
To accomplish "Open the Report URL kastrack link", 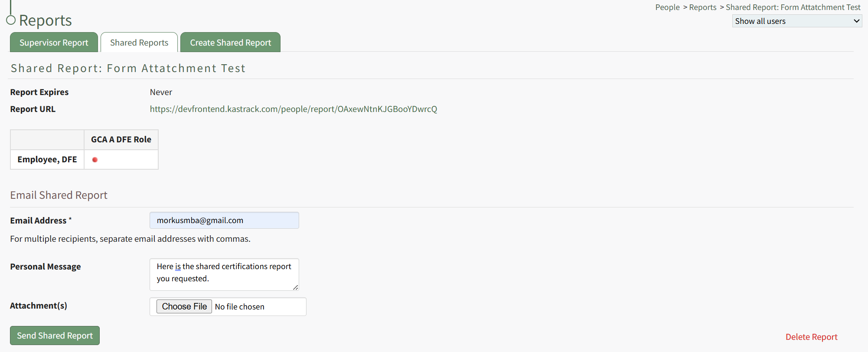I will pos(293,109).
